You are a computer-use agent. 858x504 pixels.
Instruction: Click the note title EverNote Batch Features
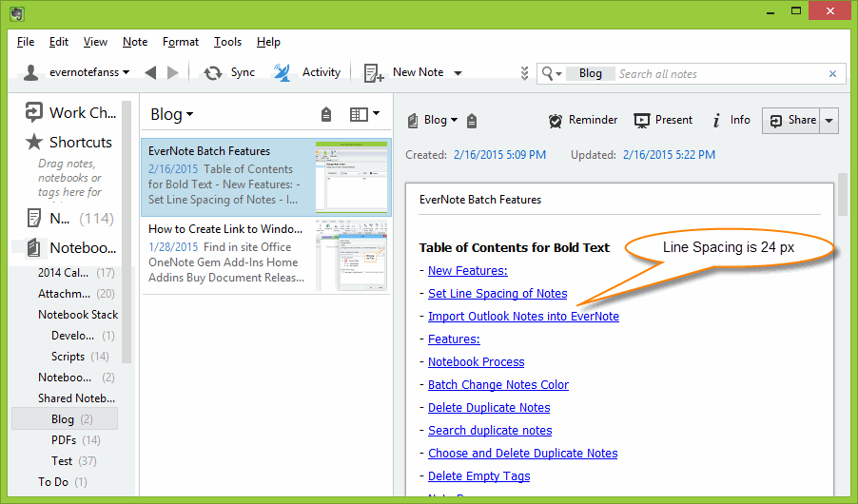479,200
